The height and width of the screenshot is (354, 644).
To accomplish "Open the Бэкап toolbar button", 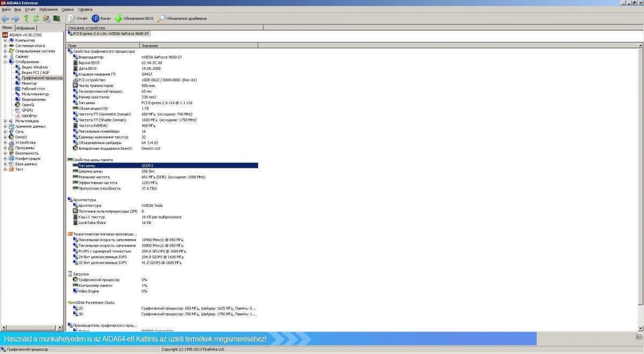I will pyautogui.click(x=101, y=18).
